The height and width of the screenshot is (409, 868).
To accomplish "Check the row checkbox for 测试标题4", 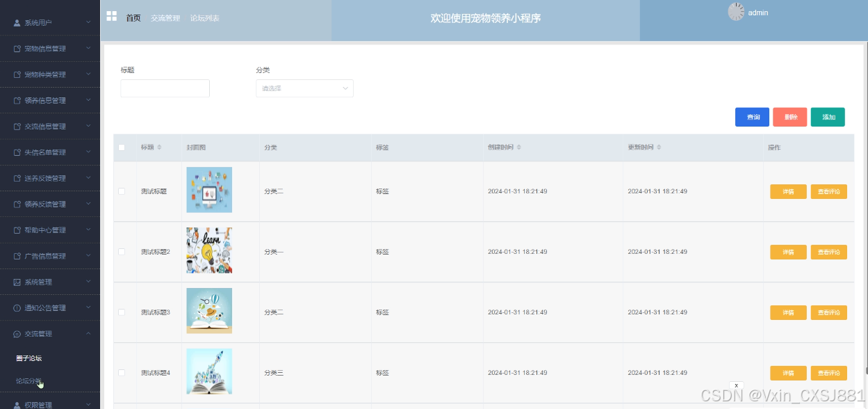I will coord(122,373).
